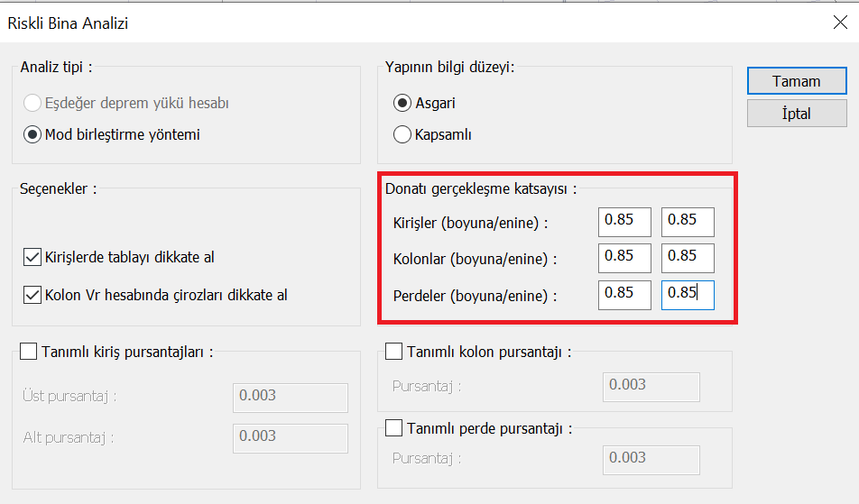This screenshot has width=859, height=504.
Task: Toggle Kolon Vr hesabında çirozları checkbox
Action: pos(32,295)
